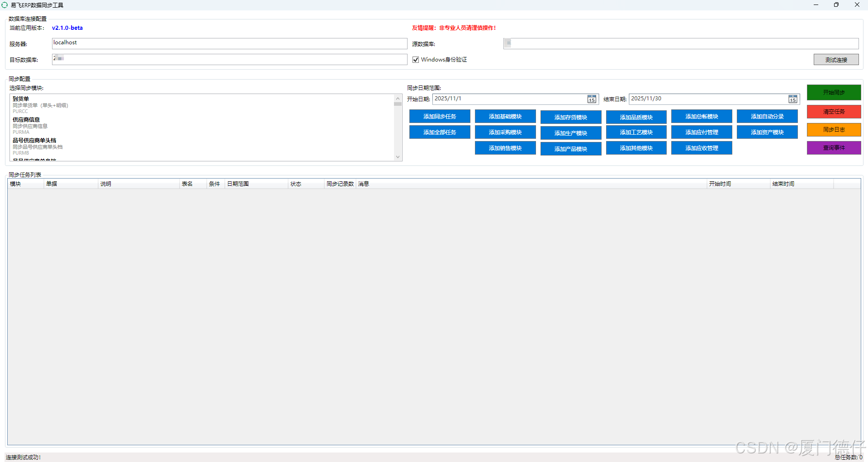The width and height of the screenshot is (868, 462).
Task: Focus the 目标数据库 input field
Action: point(229,59)
